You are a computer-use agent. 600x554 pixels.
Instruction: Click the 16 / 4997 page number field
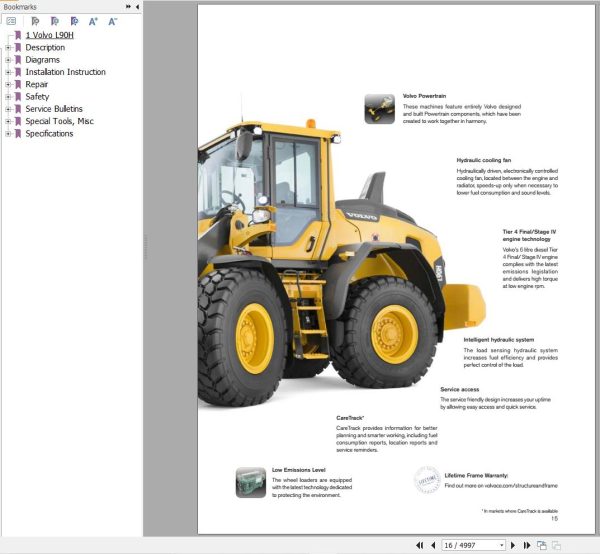[471, 545]
